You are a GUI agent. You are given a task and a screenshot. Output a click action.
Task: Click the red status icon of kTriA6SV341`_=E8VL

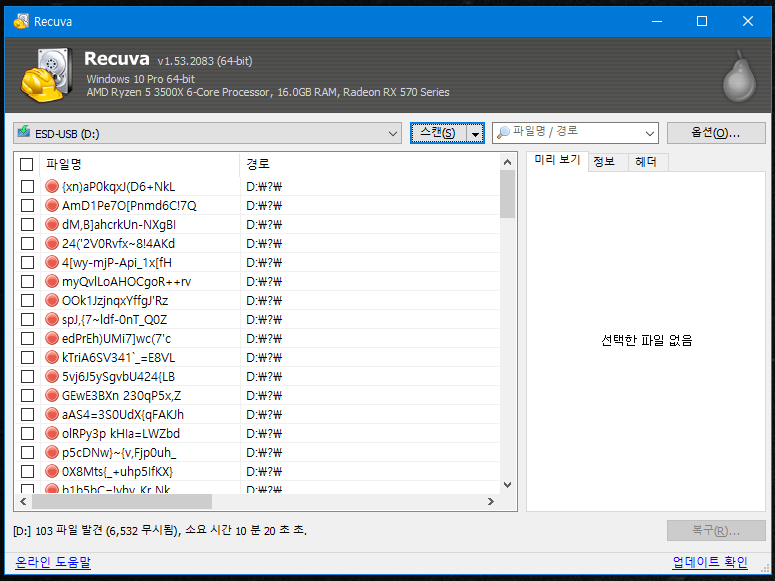point(52,357)
